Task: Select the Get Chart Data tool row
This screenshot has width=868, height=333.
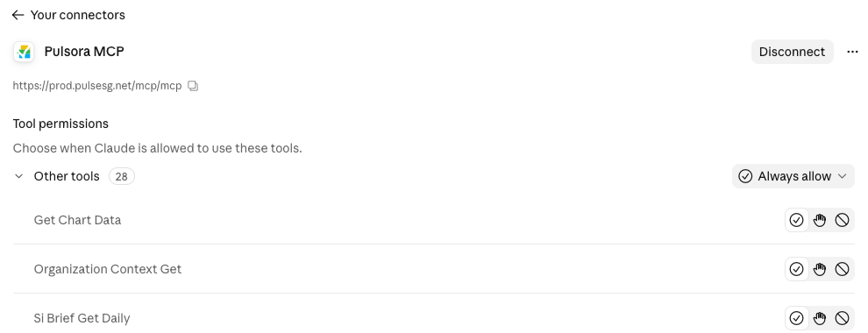Action: [434, 220]
